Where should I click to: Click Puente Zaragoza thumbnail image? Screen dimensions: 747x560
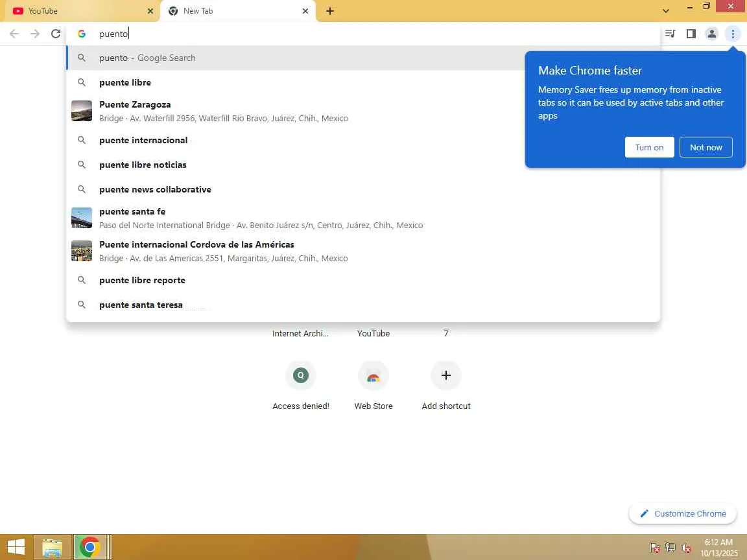pyautogui.click(x=82, y=111)
